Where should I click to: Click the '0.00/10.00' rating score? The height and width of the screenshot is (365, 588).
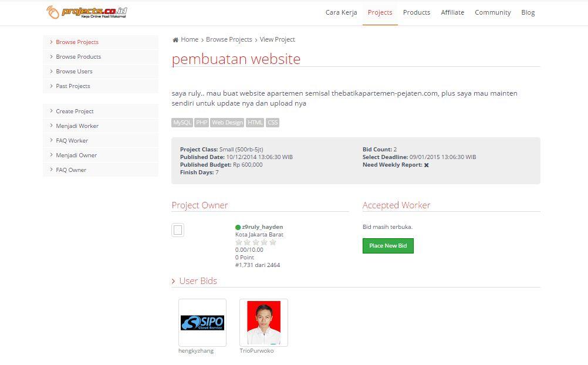[x=249, y=250]
